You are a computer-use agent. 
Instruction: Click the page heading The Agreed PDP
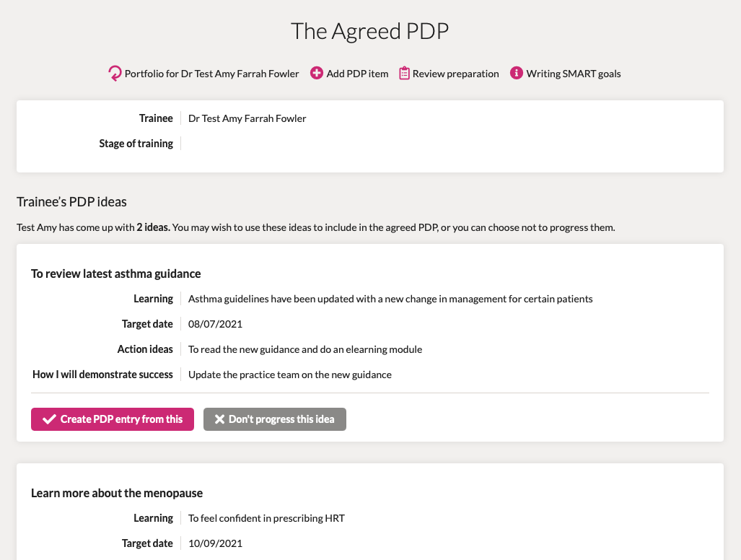coord(369,31)
